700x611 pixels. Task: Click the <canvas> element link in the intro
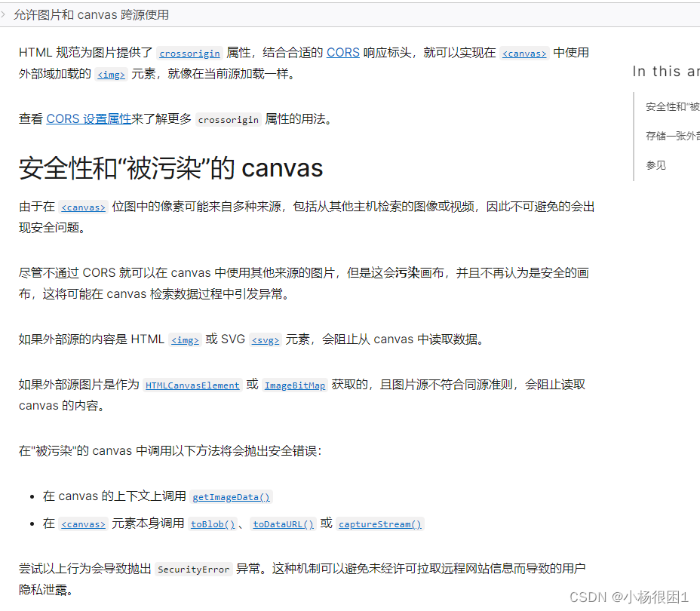[x=524, y=54]
